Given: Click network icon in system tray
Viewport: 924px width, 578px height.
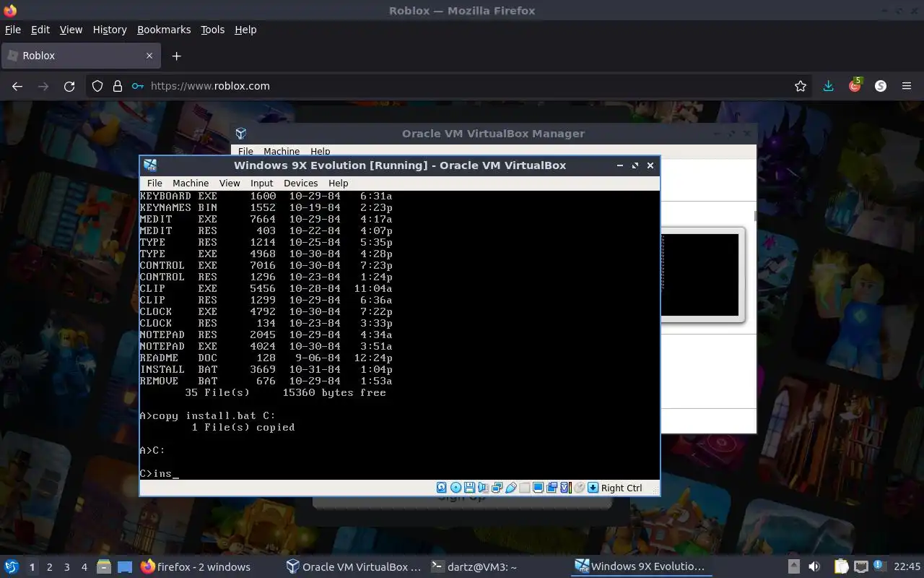Looking at the screenshot, I should point(860,567).
